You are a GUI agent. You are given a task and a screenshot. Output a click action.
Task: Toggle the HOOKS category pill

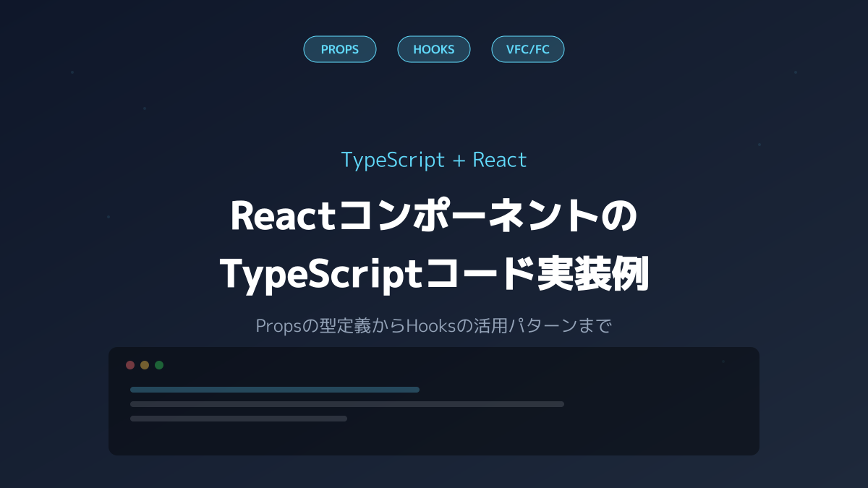434,49
